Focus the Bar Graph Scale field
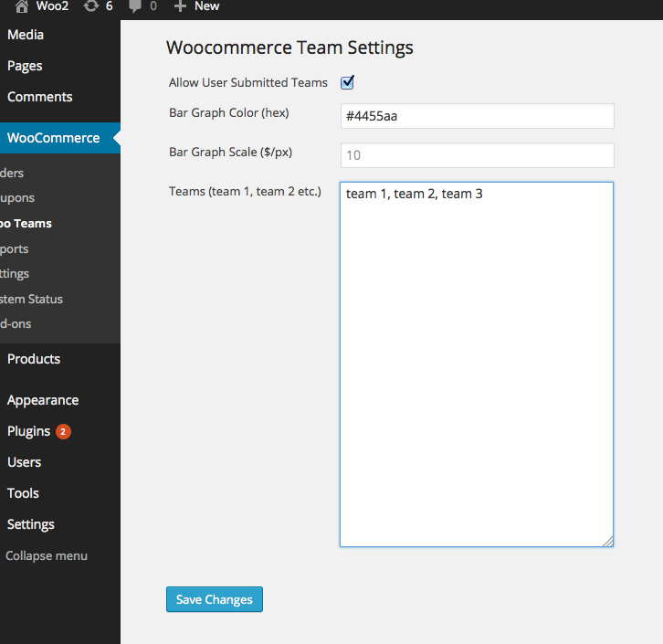Image resolution: width=663 pixels, height=644 pixels. click(x=476, y=155)
